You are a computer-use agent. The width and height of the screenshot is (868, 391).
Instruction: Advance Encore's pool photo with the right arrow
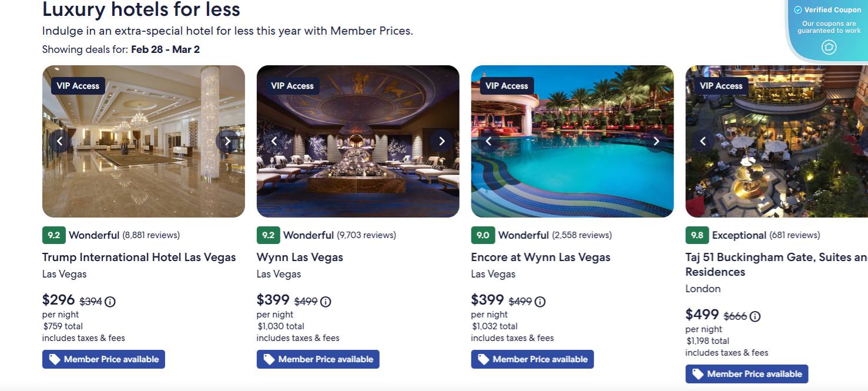pyautogui.click(x=656, y=141)
